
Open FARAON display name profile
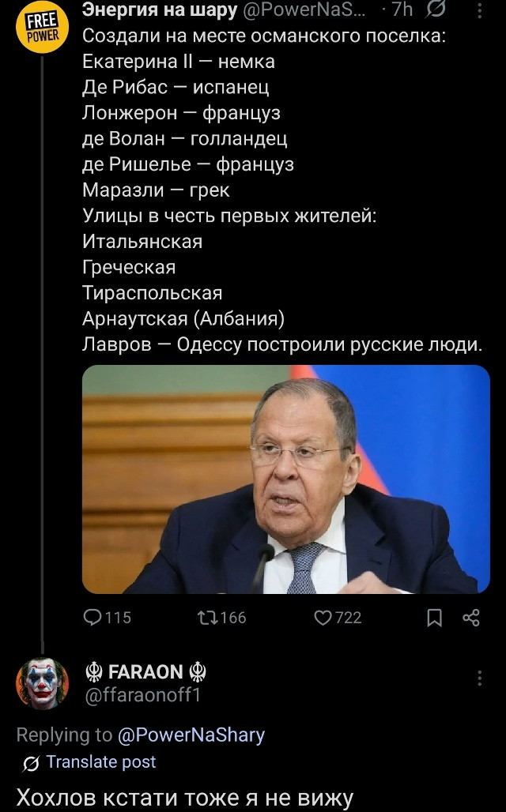click(x=145, y=672)
